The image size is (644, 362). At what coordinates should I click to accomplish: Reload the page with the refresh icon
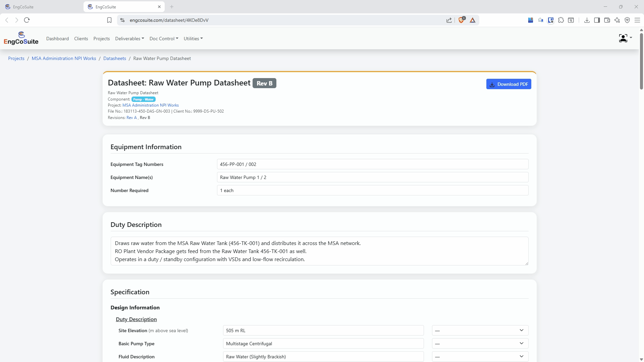pyautogui.click(x=27, y=20)
